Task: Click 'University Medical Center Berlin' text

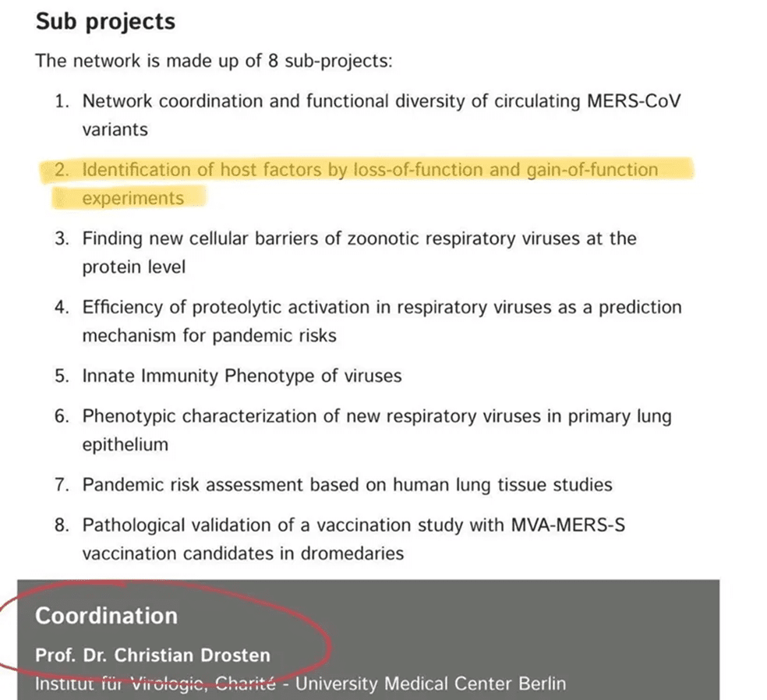Action: tap(430, 684)
